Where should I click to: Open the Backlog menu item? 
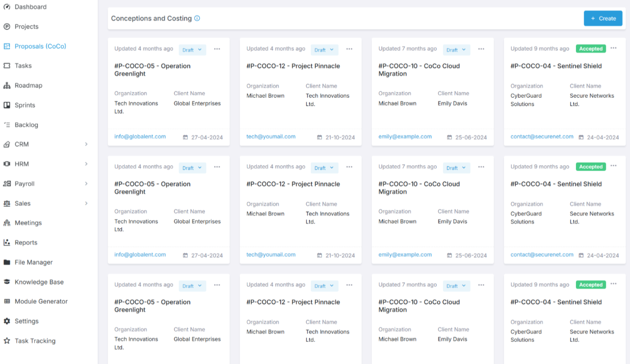click(x=26, y=125)
